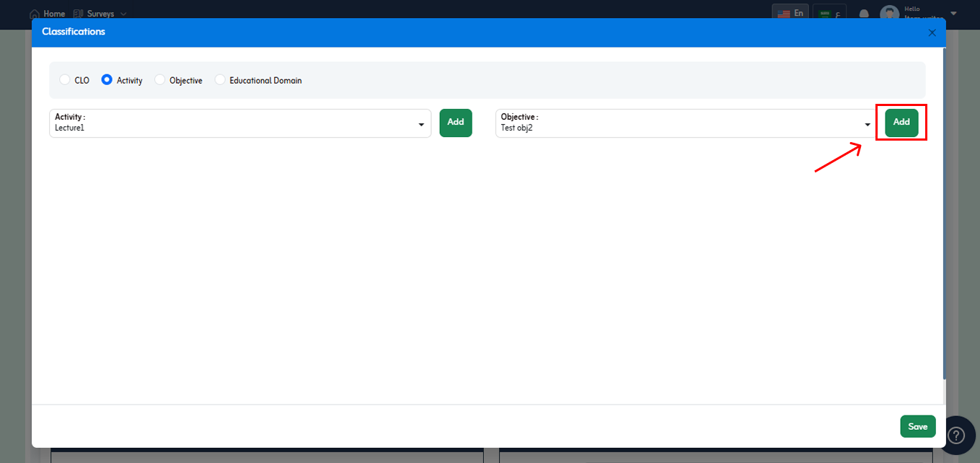Select the Activity radio option

coord(107,80)
